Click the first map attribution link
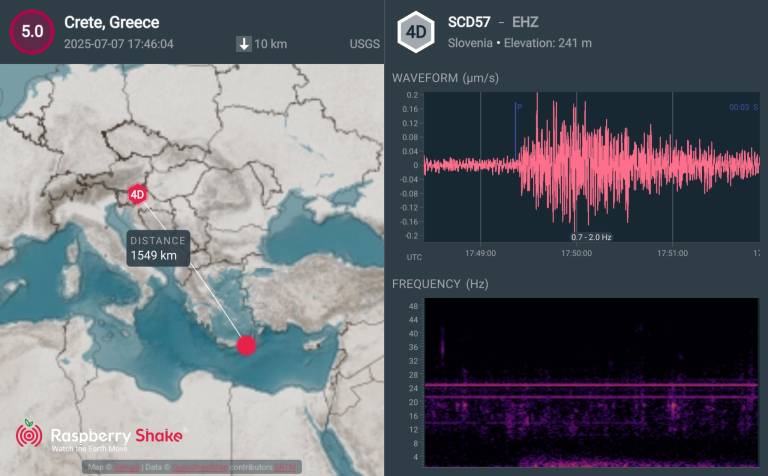768x476 pixels. click(126, 467)
